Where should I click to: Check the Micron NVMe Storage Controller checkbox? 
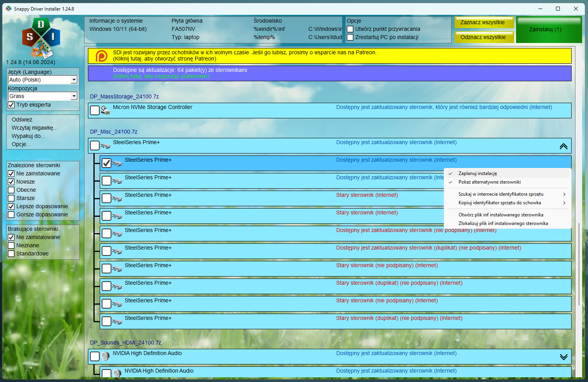coord(95,111)
